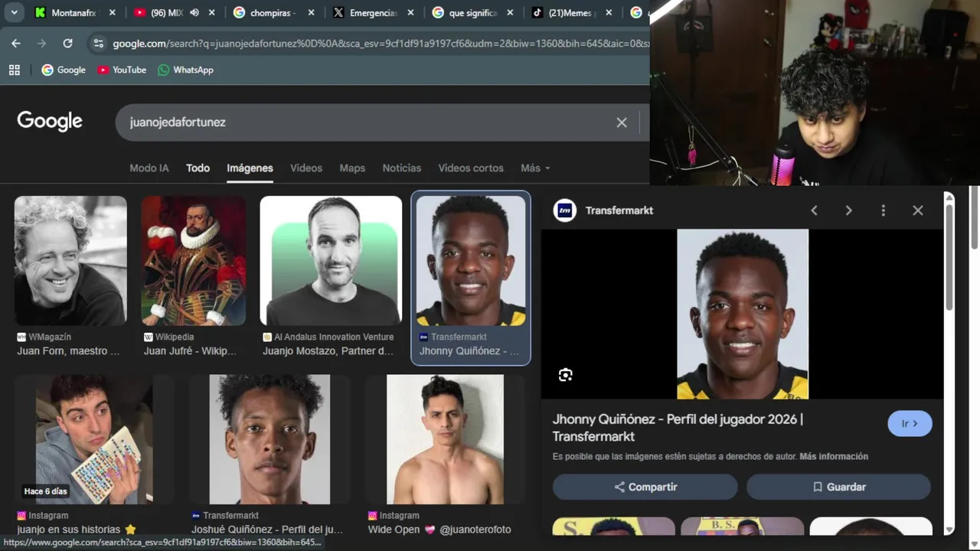The image size is (980, 551).
Task: Open Transfermarkt source name in preview header
Action: tap(619, 210)
